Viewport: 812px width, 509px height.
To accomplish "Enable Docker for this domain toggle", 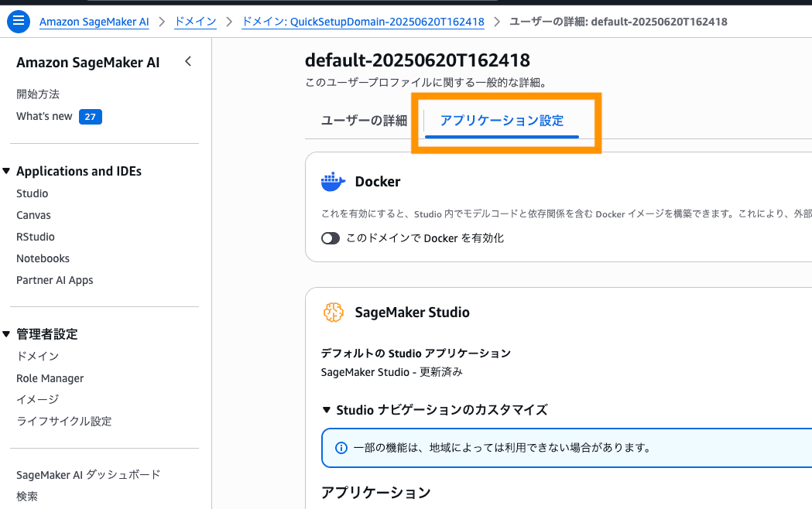I will click(x=331, y=238).
